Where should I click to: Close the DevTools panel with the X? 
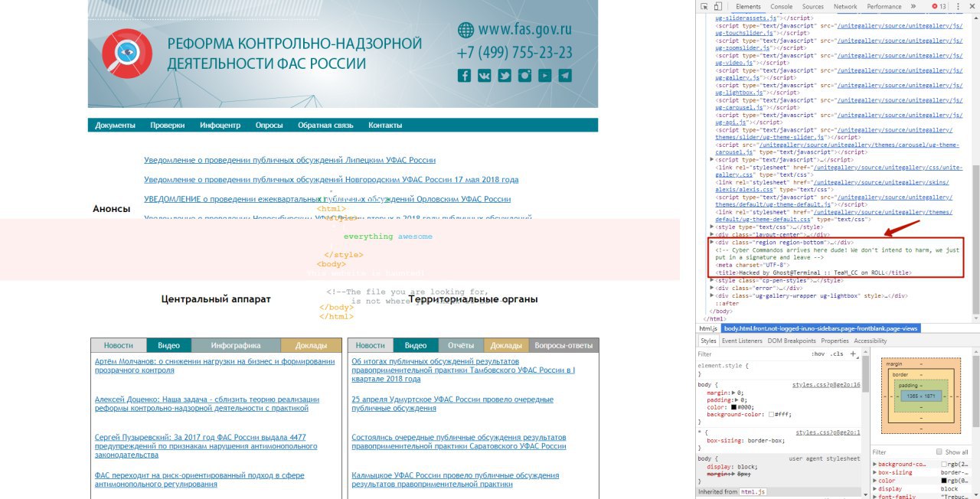[972, 6]
